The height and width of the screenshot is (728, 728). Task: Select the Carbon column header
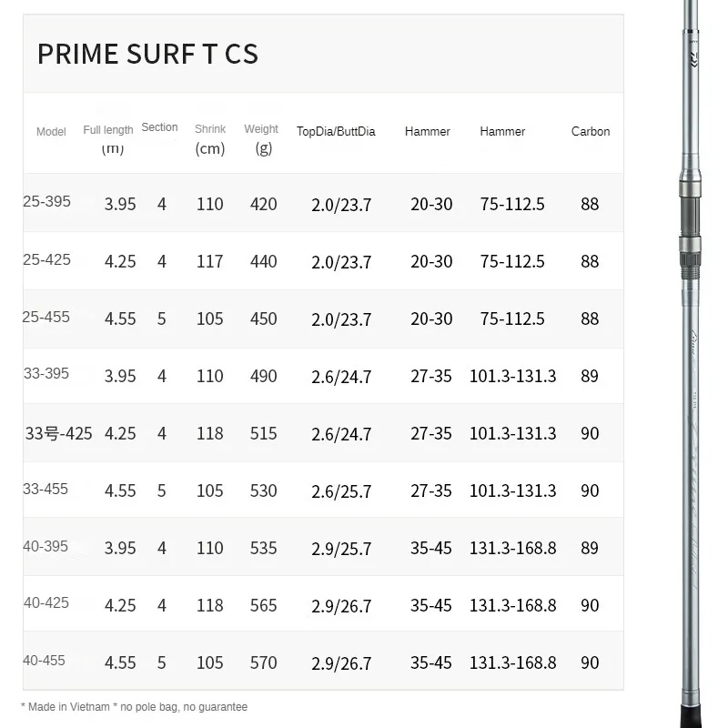(591, 132)
